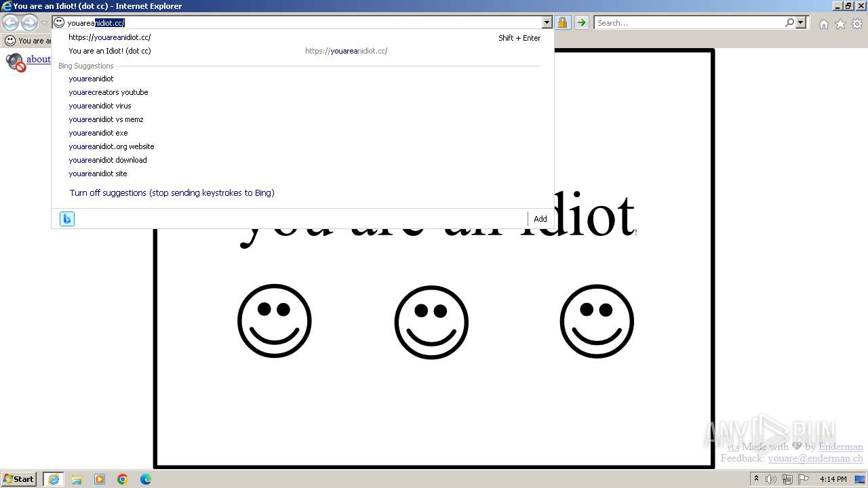Click the v1.4 version link
The image size is (868, 488).
tap(733, 448)
